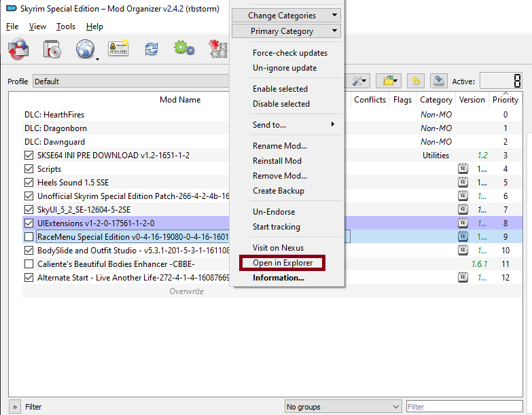Toggle BodySlide and Outfit Studio checkbox

(29, 251)
